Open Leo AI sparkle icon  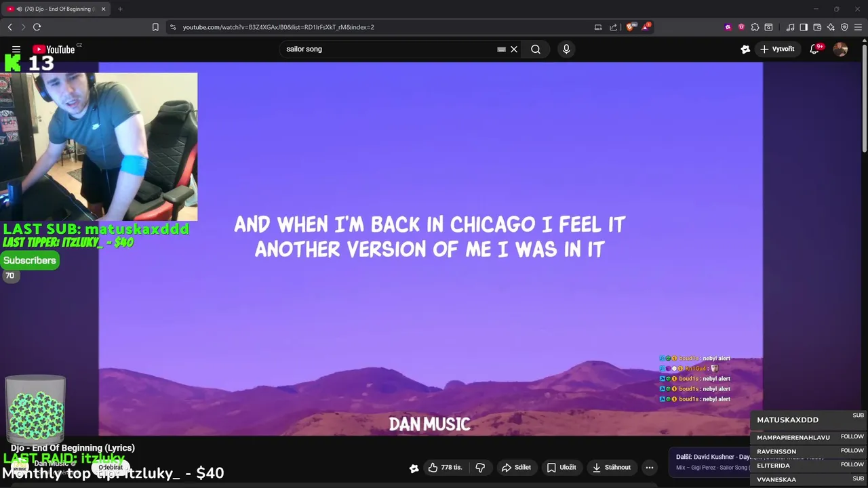831,27
